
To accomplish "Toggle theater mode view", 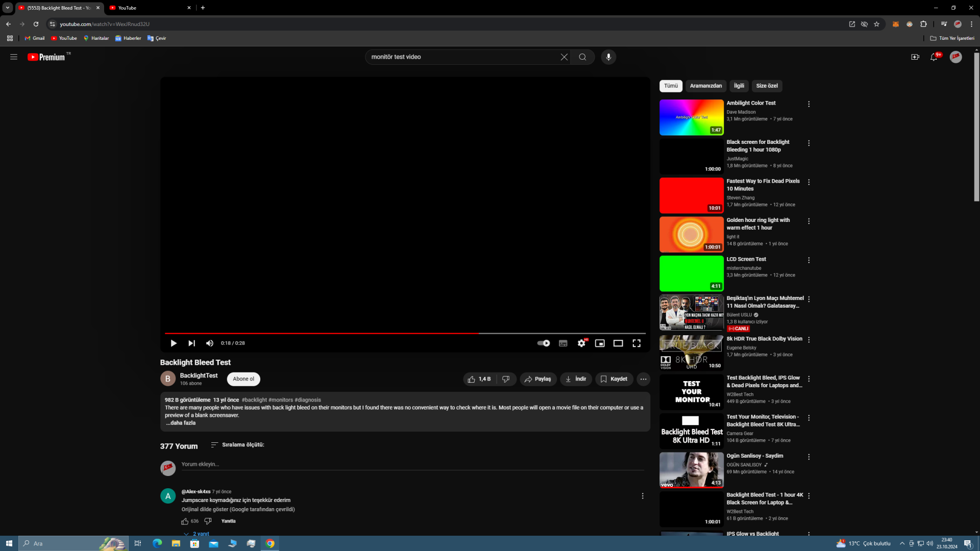I will pyautogui.click(x=618, y=343).
